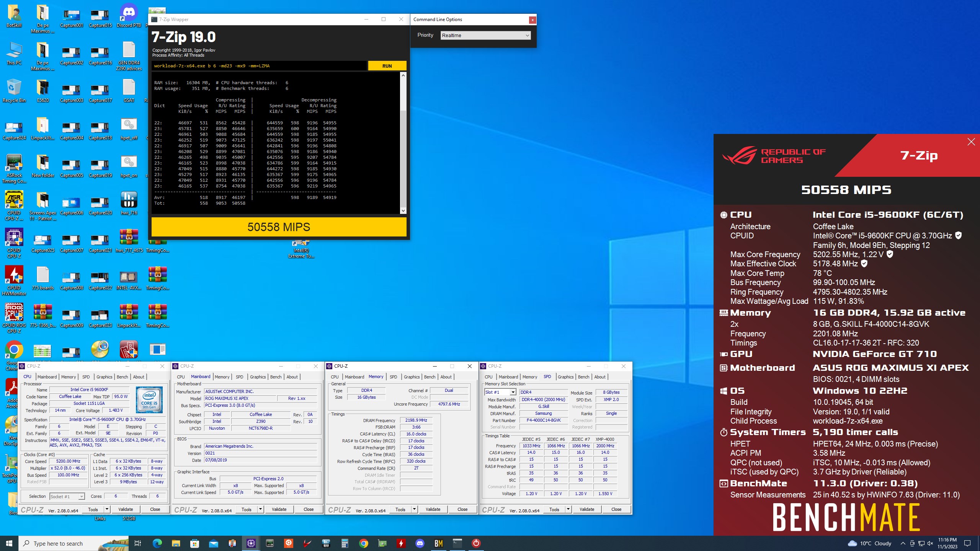980x551 pixels.
Task: Open the Chrome taskbar icon
Action: pyautogui.click(x=364, y=543)
